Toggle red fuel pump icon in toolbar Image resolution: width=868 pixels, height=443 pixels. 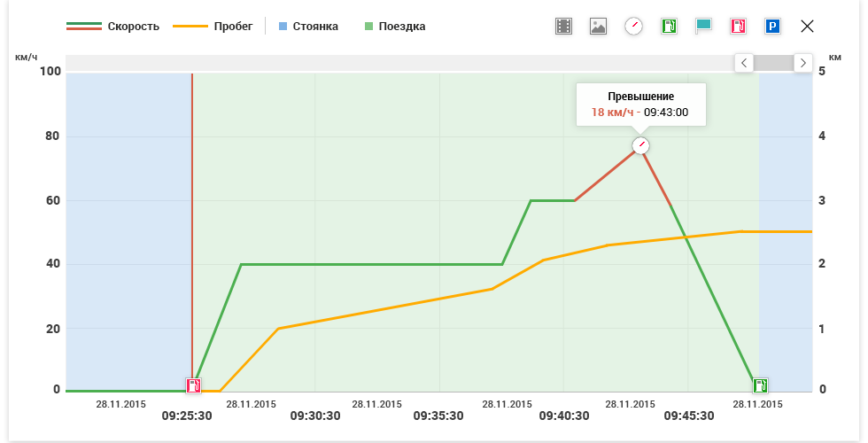coord(738,27)
